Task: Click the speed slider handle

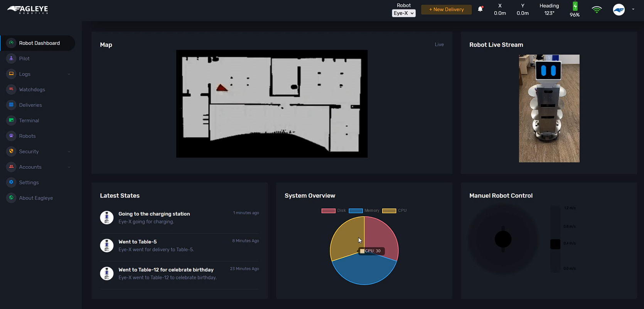Action: click(555, 244)
